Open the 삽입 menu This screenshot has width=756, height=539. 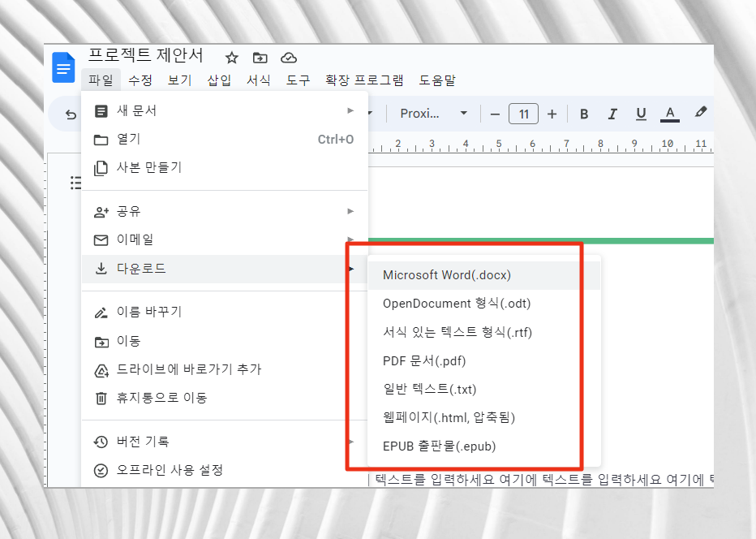coord(219,80)
